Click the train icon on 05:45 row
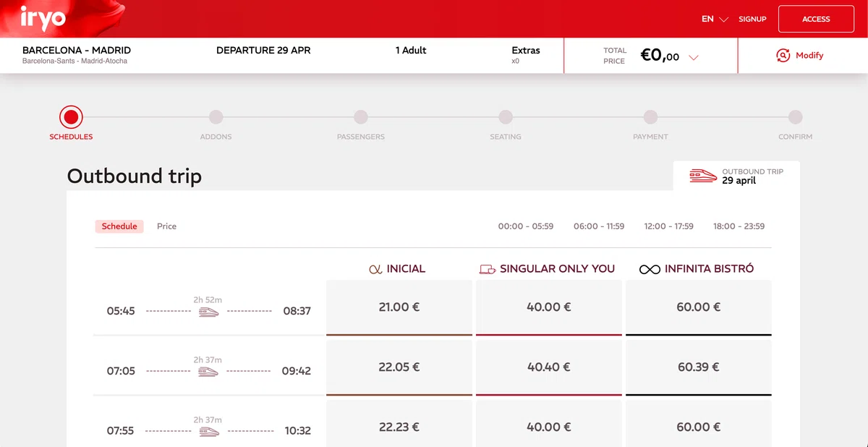Viewport: 868px width, 447px height. [208, 311]
